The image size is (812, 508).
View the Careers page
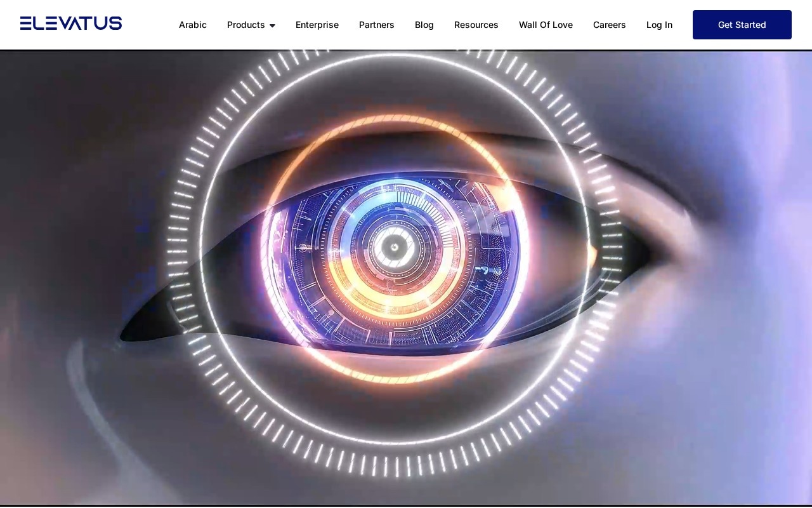[x=610, y=25]
